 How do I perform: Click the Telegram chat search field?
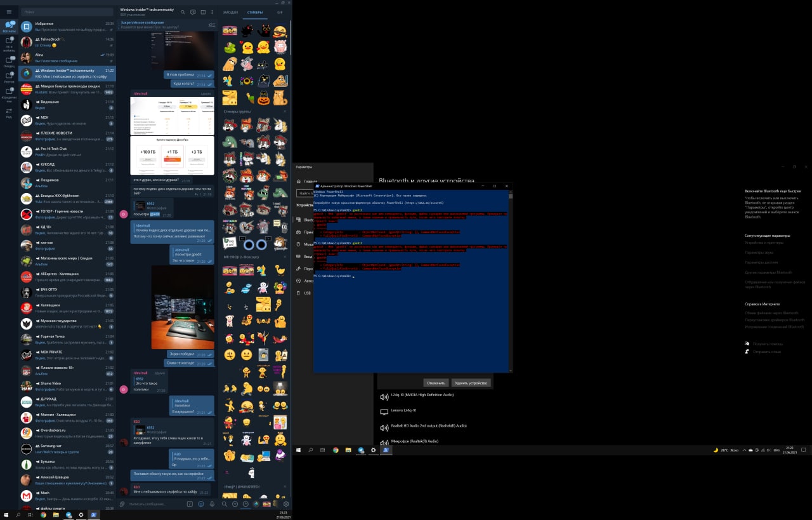(x=69, y=12)
